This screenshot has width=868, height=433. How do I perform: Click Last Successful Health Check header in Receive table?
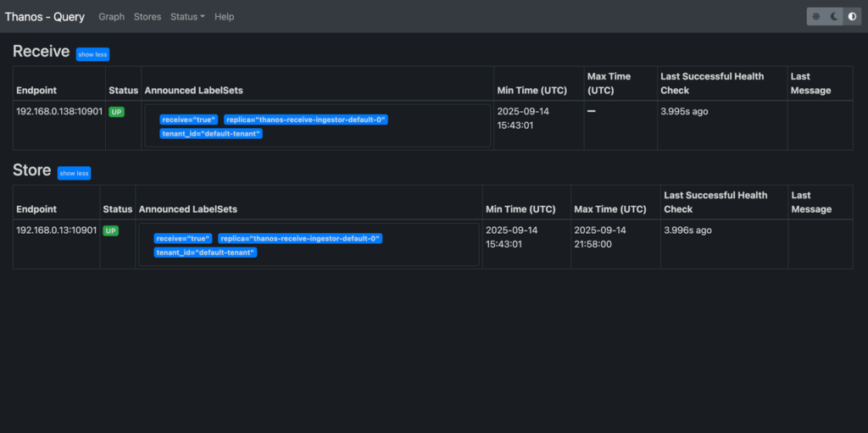(712, 83)
